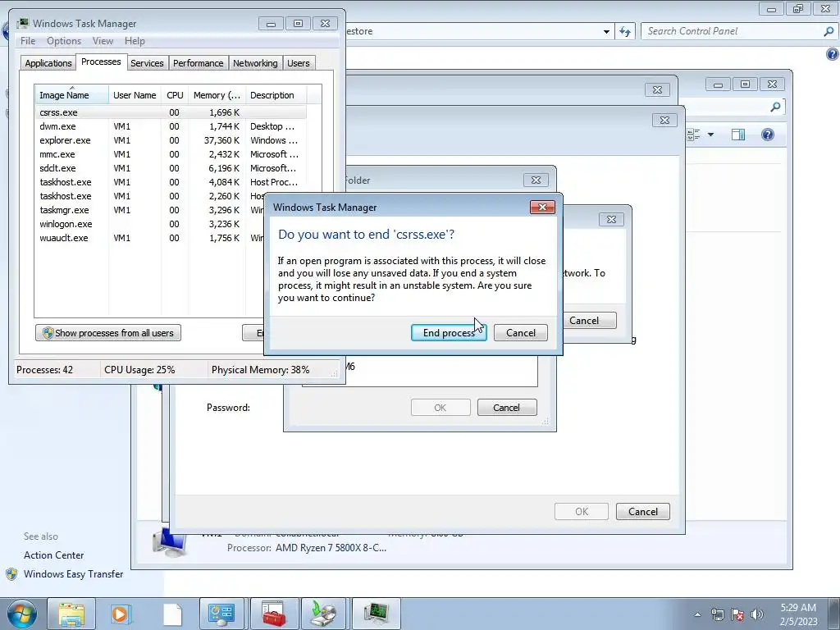
Task: Switch to the Applications tab
Action: coord(48,63)
